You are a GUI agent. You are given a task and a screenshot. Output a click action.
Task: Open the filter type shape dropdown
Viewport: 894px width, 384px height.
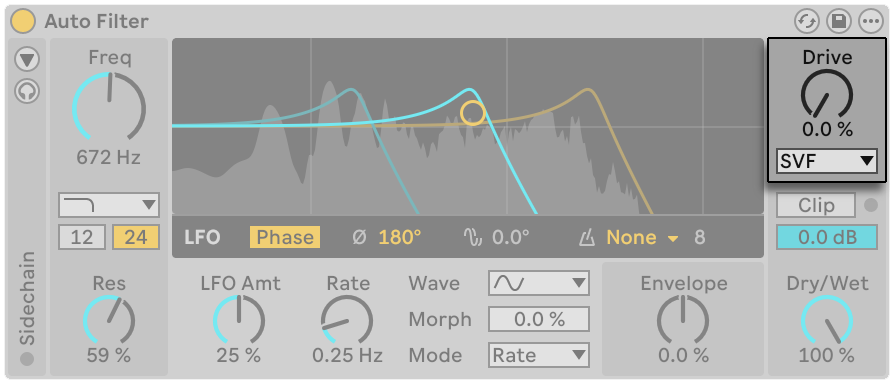tap(109, 205)
